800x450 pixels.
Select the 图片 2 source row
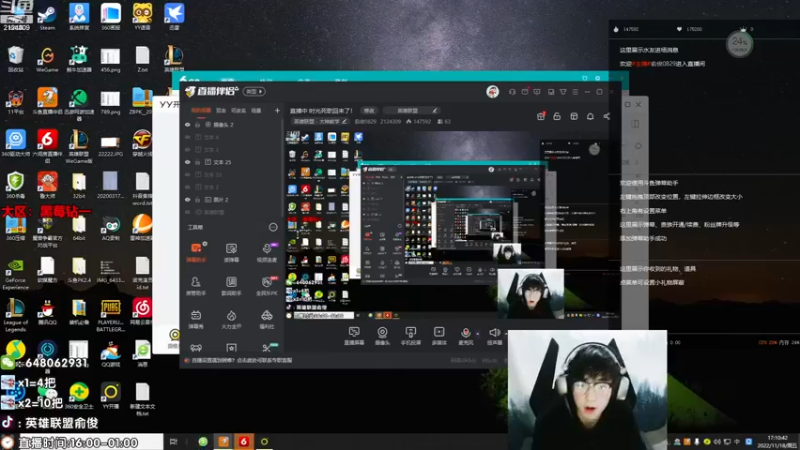coord(231,199)
